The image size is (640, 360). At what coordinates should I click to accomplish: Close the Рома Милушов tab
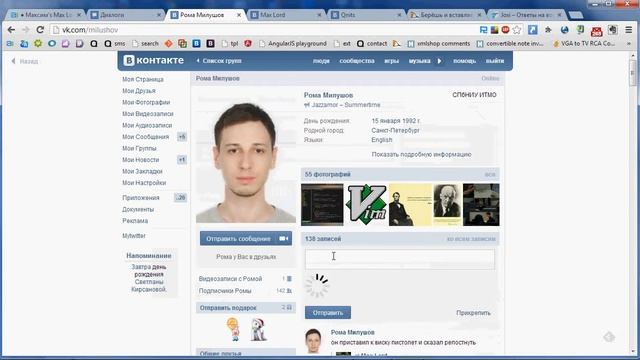[239, 15]
